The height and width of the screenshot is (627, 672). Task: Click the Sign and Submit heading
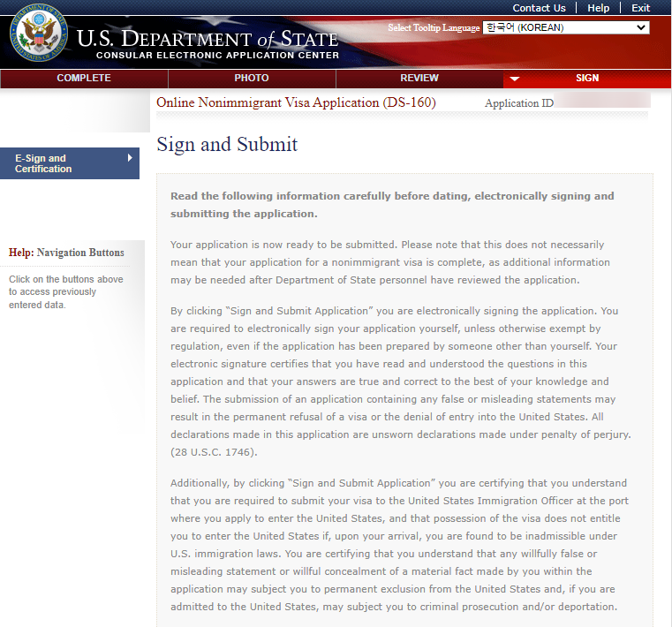coord(227,145)
